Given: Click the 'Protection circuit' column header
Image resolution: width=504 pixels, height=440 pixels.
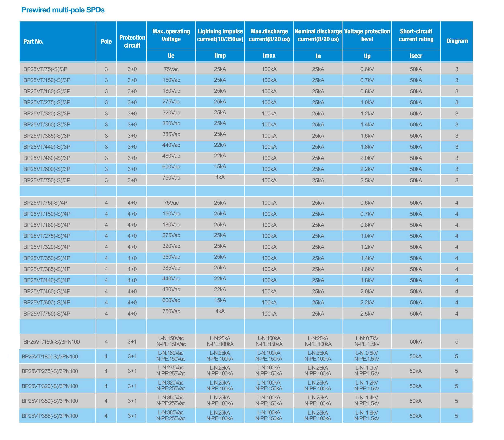Looking at the screenshot, I should pyautogui.click(x=132, y=41).
